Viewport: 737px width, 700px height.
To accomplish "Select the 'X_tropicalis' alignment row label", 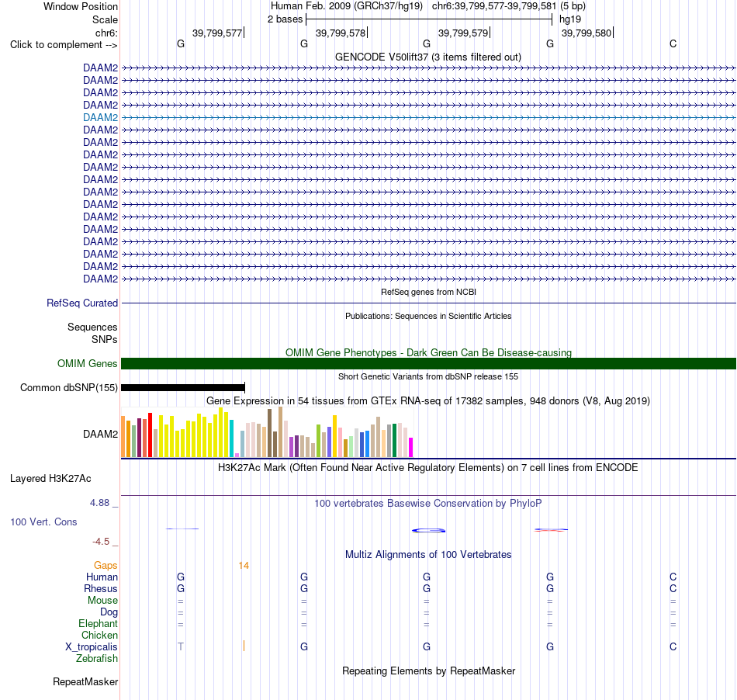I will point(92,647).
